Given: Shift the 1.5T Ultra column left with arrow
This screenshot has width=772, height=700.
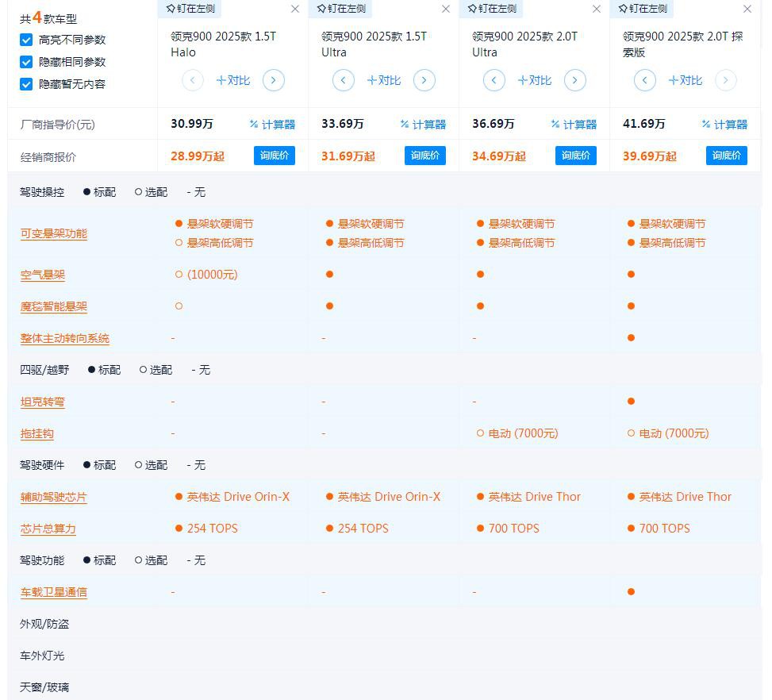Looking at the screenshot, I should [343, 80].
